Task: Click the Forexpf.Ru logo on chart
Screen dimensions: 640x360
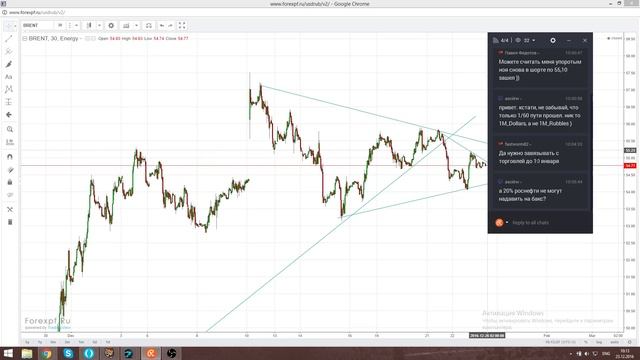Action: (x=47, y=321)
